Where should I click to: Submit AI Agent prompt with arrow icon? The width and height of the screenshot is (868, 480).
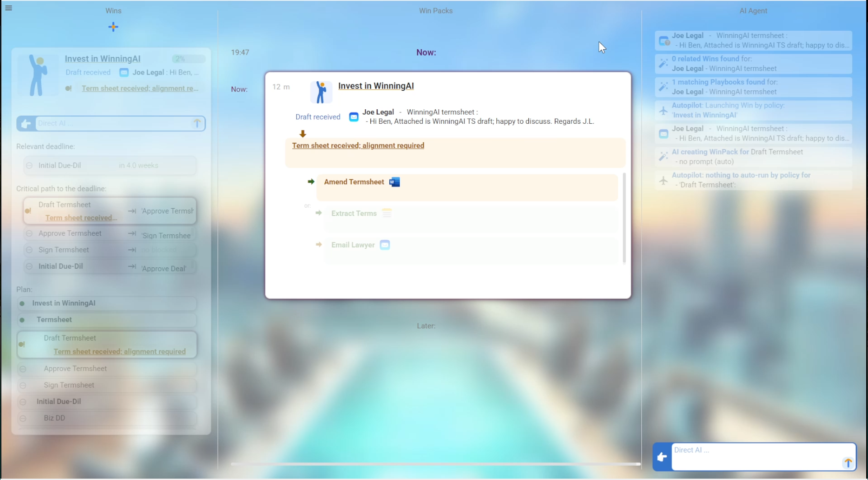point(848,462)
